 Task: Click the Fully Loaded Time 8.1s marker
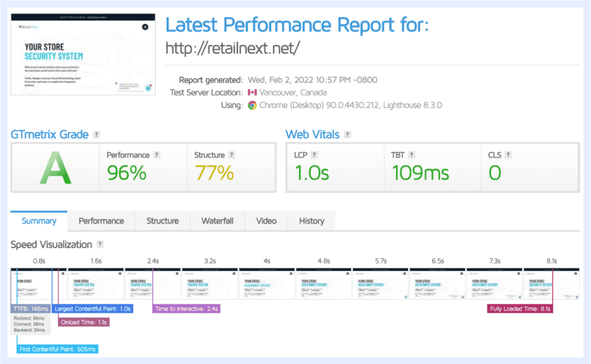(x=520, y=309)
